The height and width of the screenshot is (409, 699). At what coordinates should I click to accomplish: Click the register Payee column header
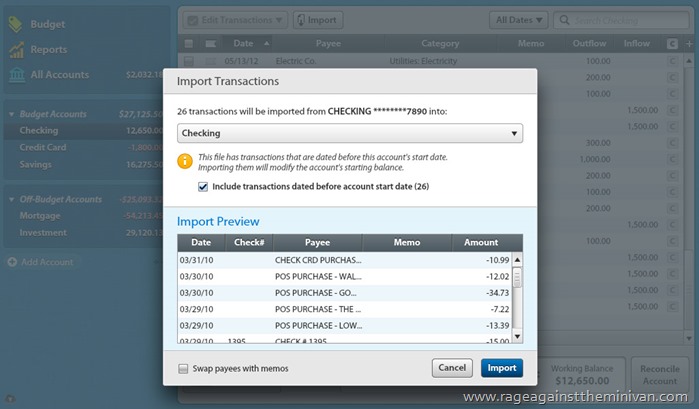pyautogui.click(x=328, y=43)
